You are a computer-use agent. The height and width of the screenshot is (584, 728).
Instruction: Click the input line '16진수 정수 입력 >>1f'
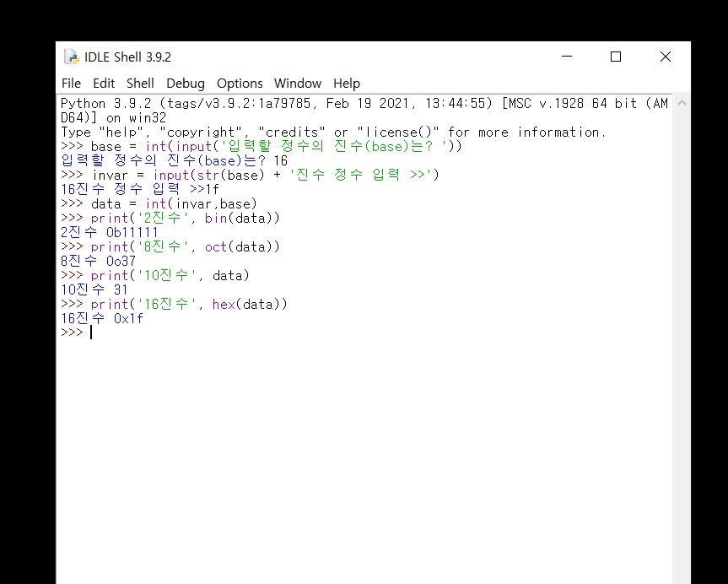coord(140,189)
